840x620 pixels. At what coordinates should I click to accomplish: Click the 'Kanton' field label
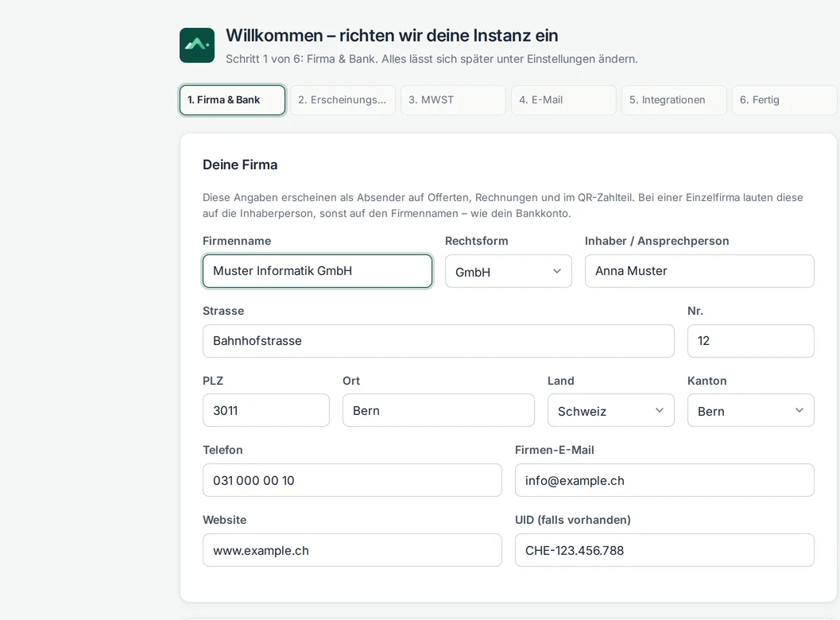coord(706,381)
